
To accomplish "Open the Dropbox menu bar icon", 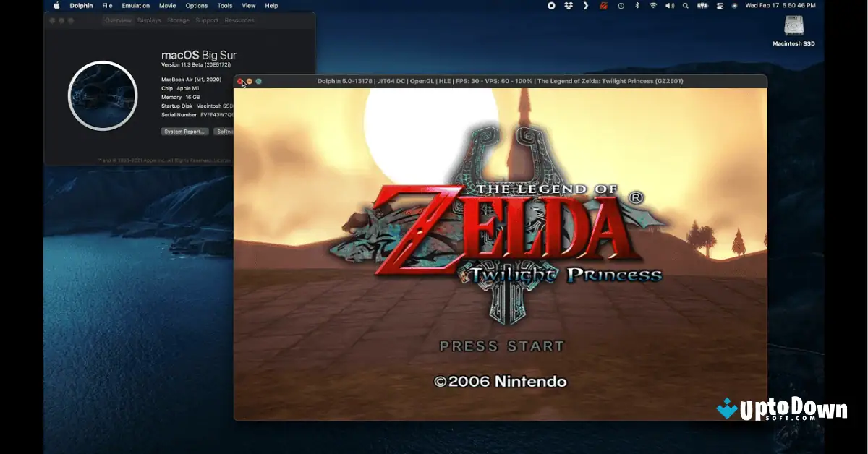I will click(569, 6).
